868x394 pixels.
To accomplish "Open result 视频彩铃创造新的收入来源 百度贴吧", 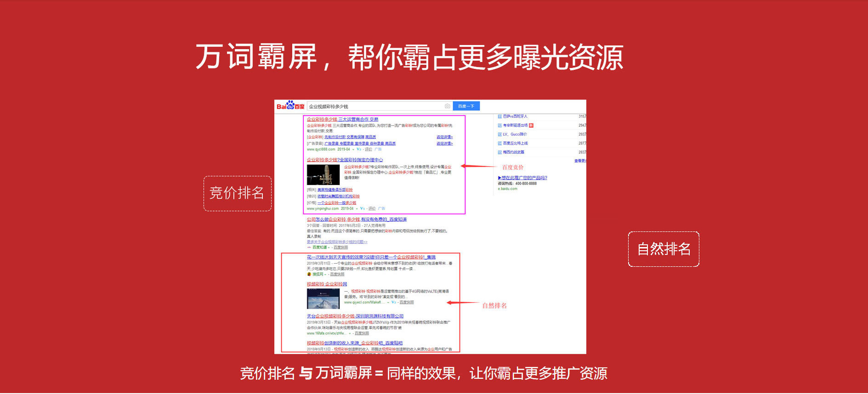I will point(355,343).
